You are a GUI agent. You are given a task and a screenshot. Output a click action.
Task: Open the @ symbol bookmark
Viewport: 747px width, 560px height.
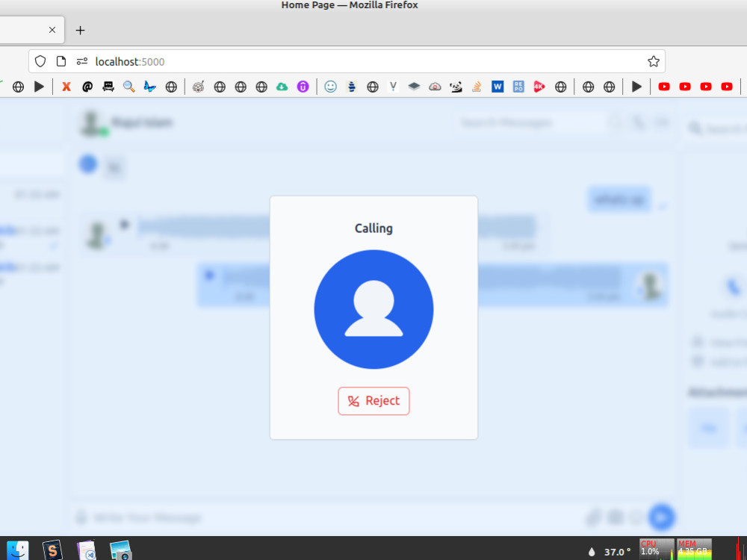[87, 87]
